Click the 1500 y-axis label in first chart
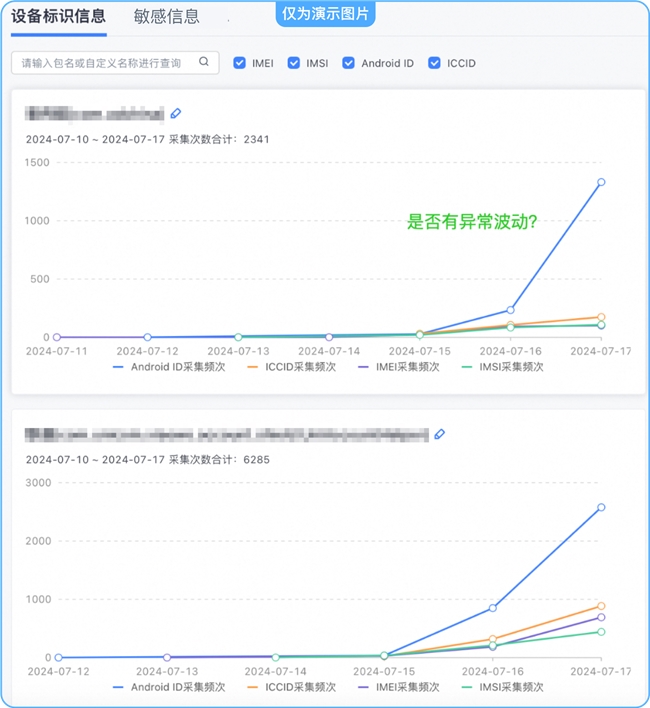Viewport: 650px width, 708px height. coord(37,163)
